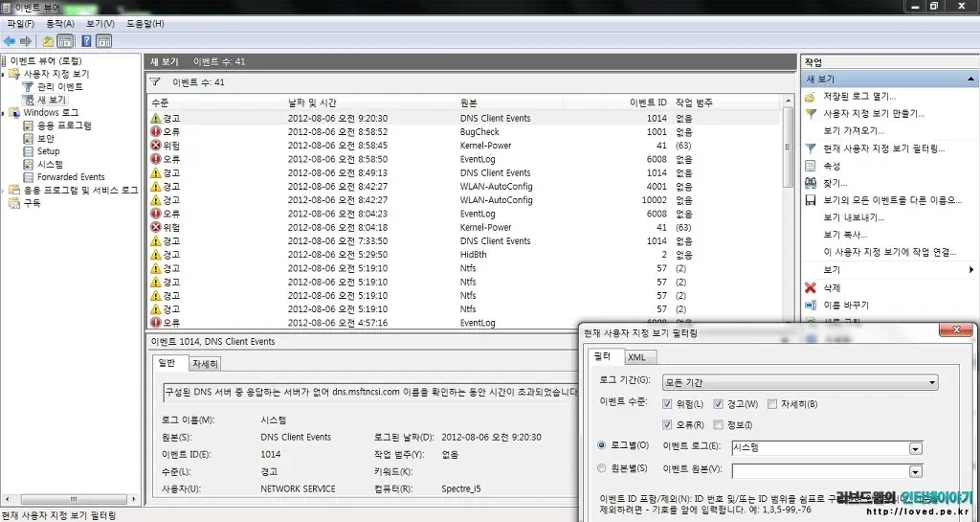Click the Back arrow in the toolbar
This screenshot has height=522, width=980.
click(x=9, y=41)
